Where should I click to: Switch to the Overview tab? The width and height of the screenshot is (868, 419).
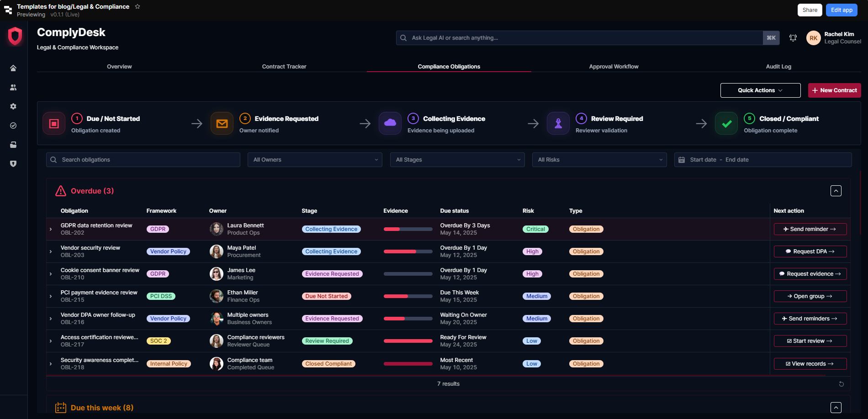[119, 67]
